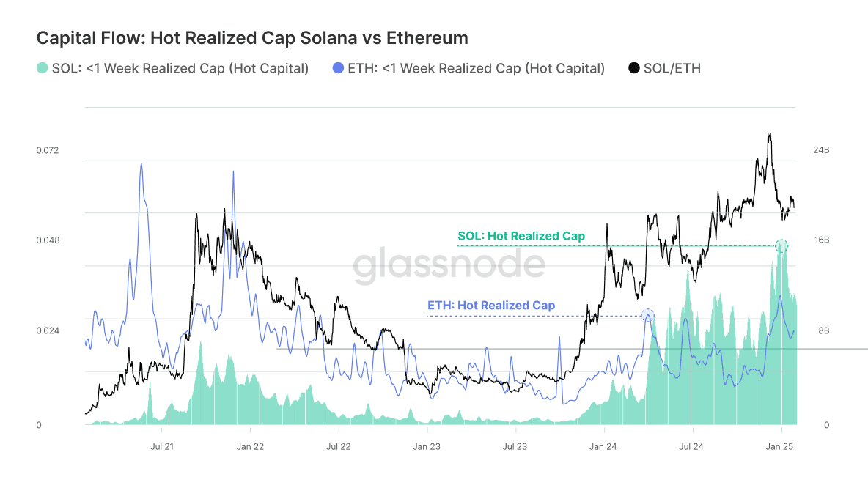The width and height of the screenshot is (868, 488).
Task: Toggle the SOL <1 Week Realized Cap legend label
Action: (180, 68)
